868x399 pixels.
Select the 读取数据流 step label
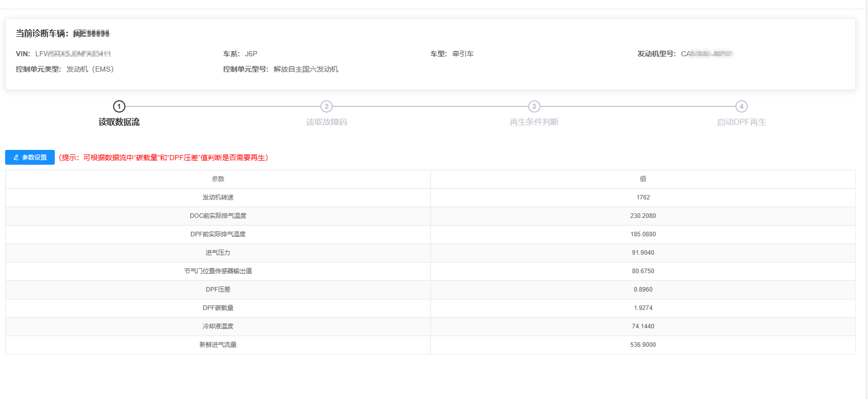(x=119, y=122)
